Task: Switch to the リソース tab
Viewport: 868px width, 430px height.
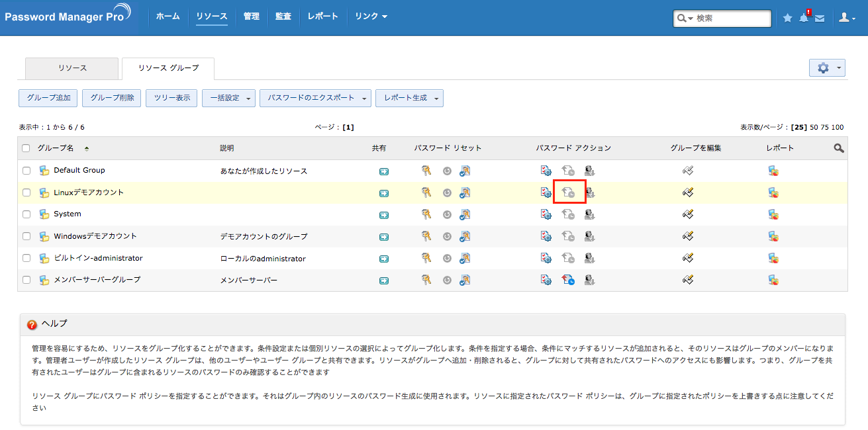Action: pyautogui.click(x=72, y=68)
